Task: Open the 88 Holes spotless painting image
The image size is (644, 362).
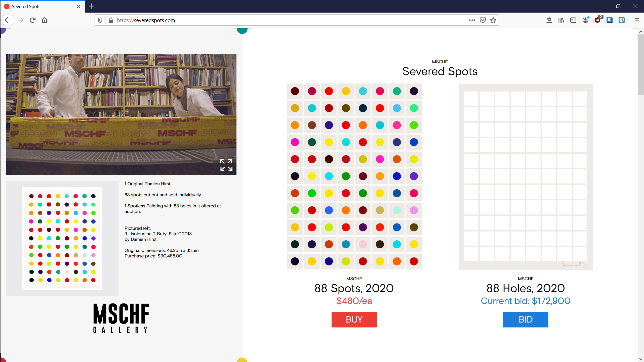Action: pos(526,177)
